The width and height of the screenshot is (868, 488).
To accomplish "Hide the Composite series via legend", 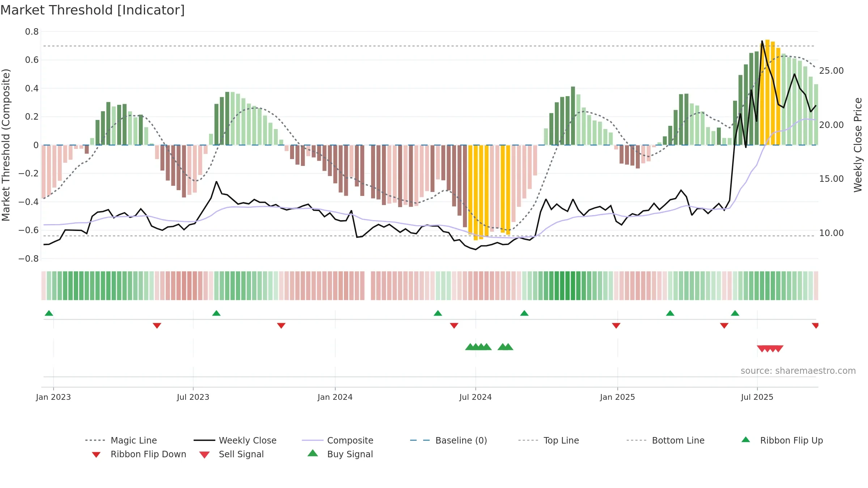I will (337, 440).
